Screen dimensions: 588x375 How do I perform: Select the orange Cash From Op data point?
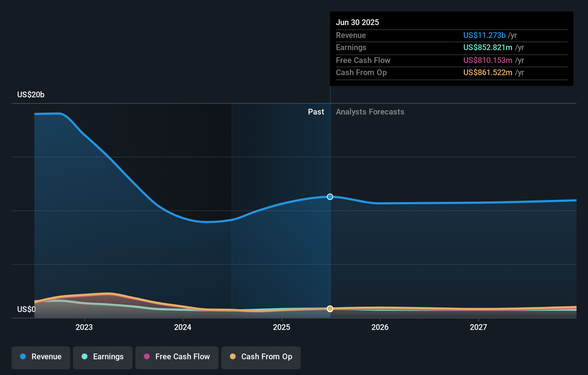(330, 308)
